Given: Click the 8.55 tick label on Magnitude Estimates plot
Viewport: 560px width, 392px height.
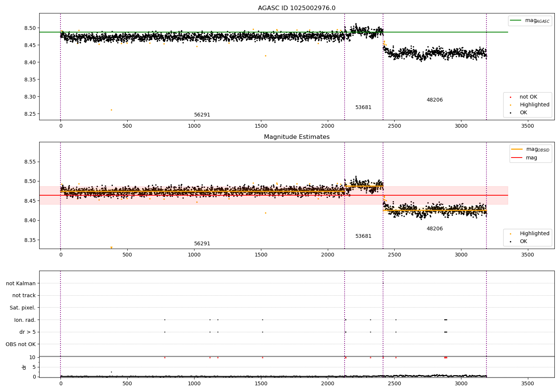Looking at the screenshot, I should click(30, 162).
